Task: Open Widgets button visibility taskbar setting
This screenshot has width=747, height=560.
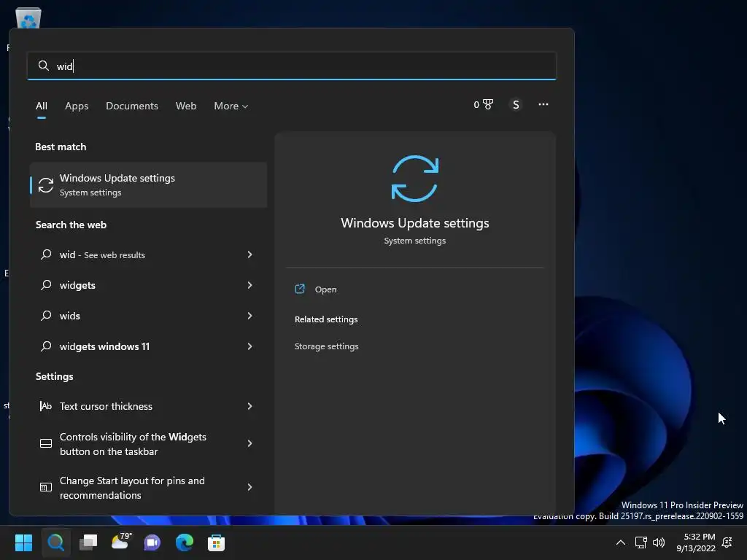Action: pos(148,444)
